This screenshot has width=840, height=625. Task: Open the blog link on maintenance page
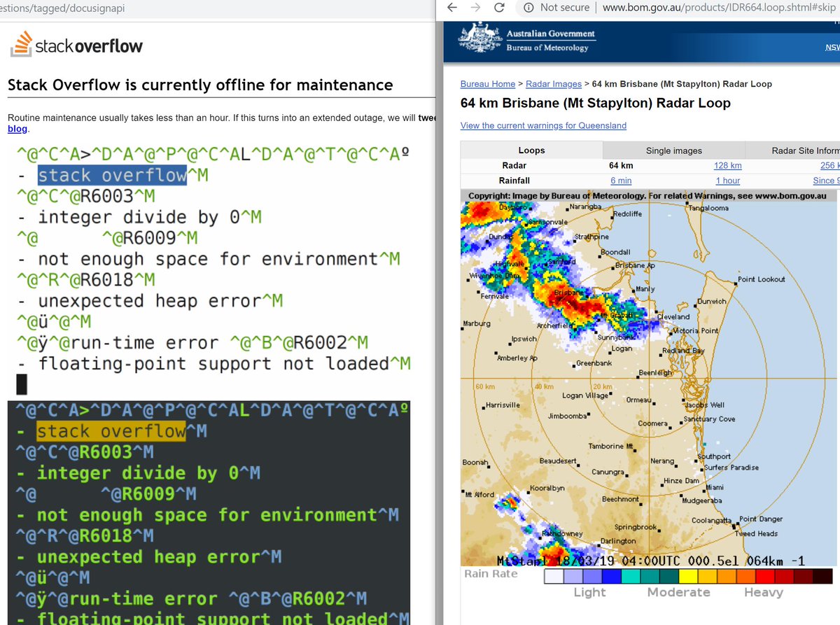pos(17,129)
